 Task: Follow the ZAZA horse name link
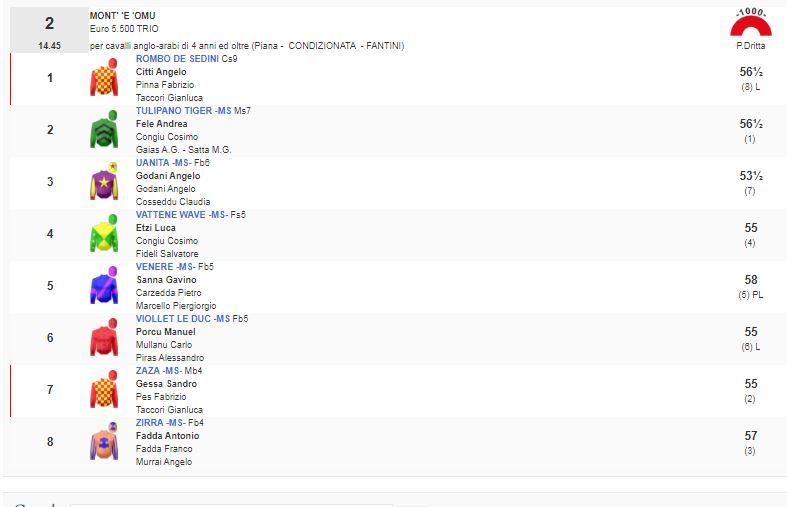click(x=148, y=371)
